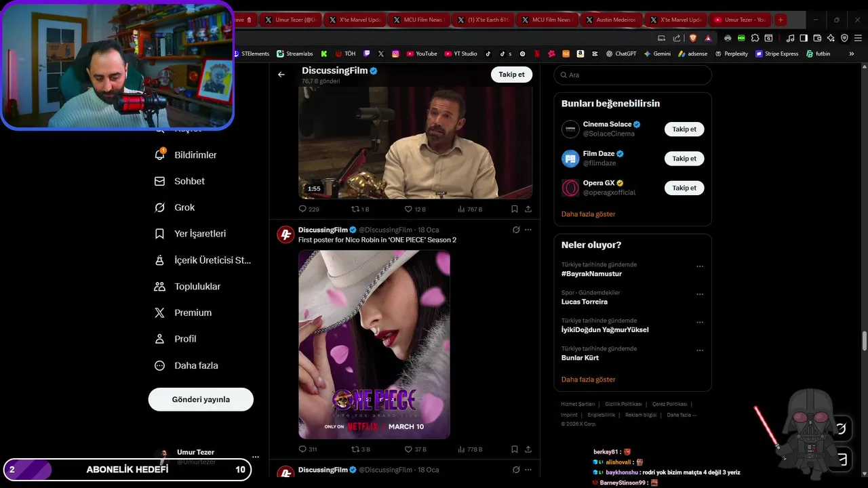Viewport: 868px width, 488px height.
Task: Follow Opera GX via Takip et
Action: (x=684, y=188)
